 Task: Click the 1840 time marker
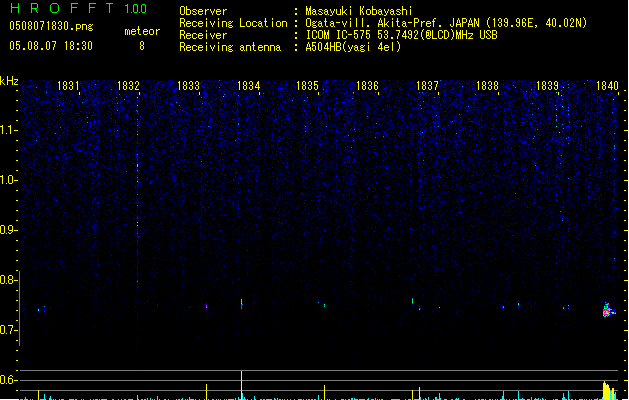(607, 86)
